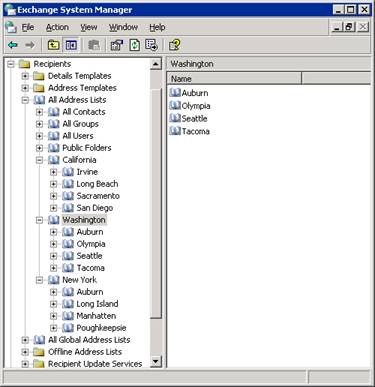
Task: Click the Offline Address Lists folder icon
Action: (39, 352)
